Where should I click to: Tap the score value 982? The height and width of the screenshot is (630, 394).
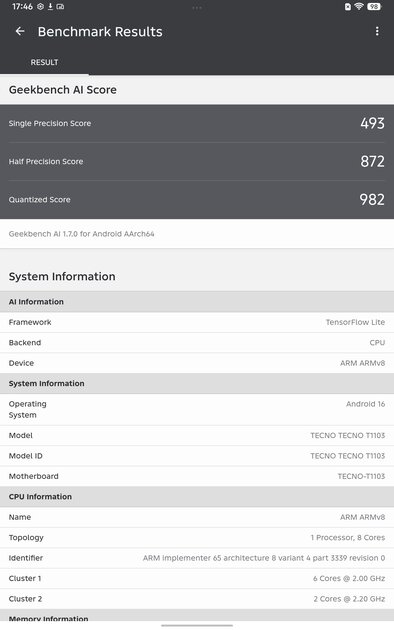tap(372, 200)
